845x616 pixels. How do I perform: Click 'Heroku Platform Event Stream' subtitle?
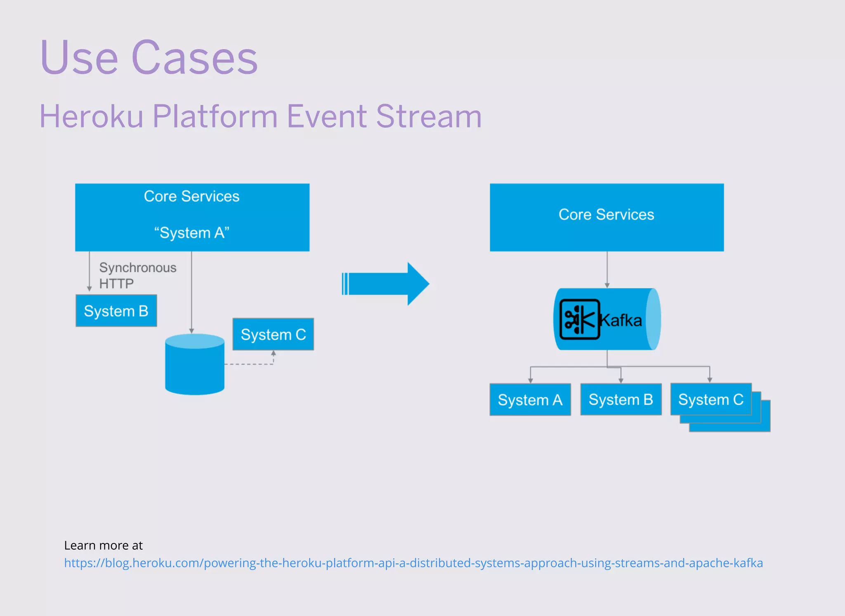(260, 116)
